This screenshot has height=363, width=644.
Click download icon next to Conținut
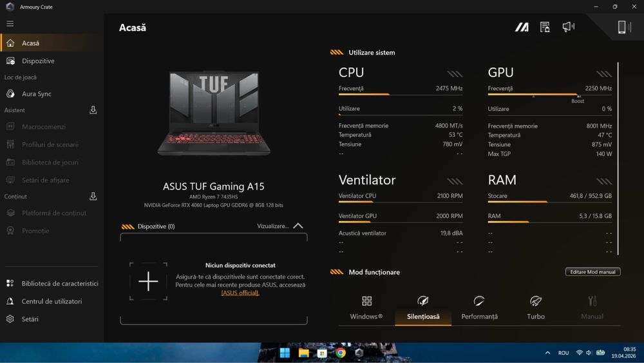93,197
